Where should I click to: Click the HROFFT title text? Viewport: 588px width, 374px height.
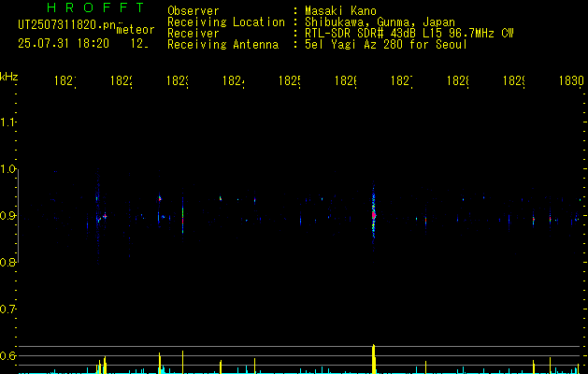[95, 7]
